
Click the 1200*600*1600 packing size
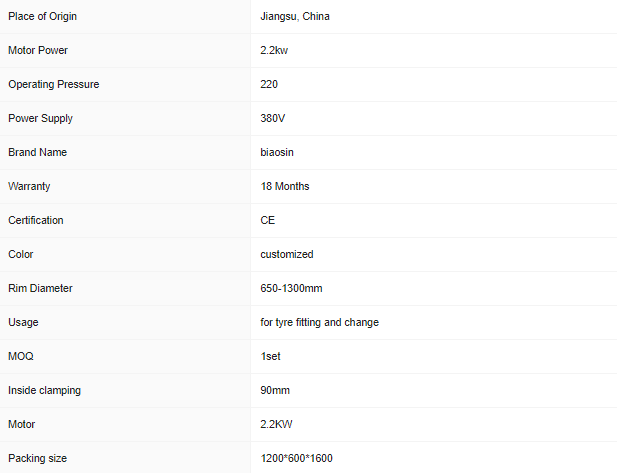pyautogui.click(x=296, y=458)
